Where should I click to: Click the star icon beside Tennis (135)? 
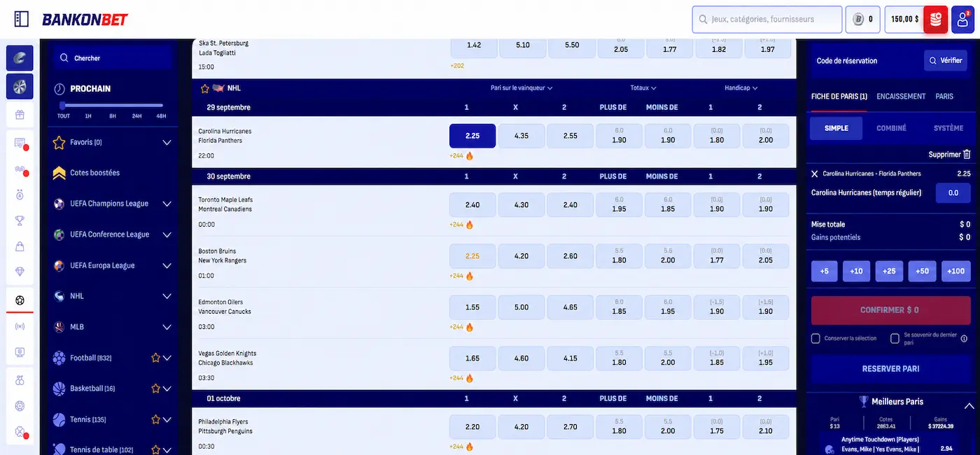tap(155, 419)
